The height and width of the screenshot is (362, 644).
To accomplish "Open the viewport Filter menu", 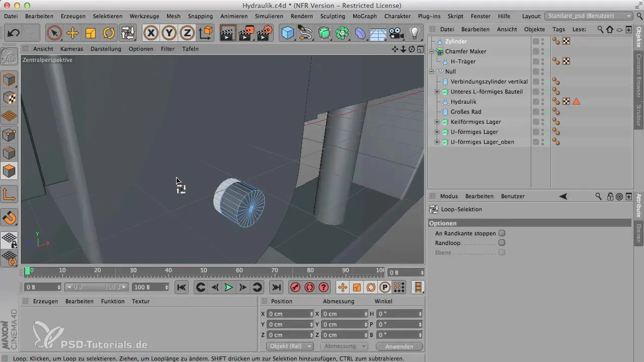I will 168,49.
